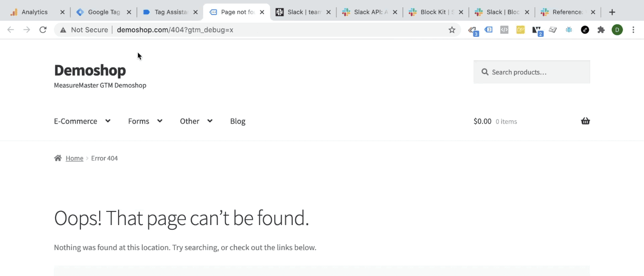
Task: Open the yellow OP extension icon
Action: tap(520, 29)
